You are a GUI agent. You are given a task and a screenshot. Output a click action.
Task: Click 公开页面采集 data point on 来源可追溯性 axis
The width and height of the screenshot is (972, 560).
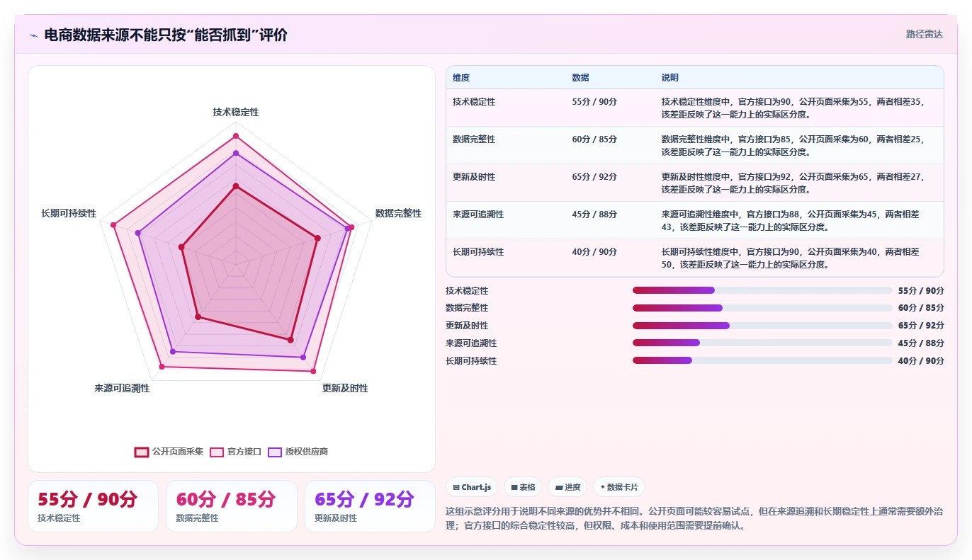click(198, 317)
